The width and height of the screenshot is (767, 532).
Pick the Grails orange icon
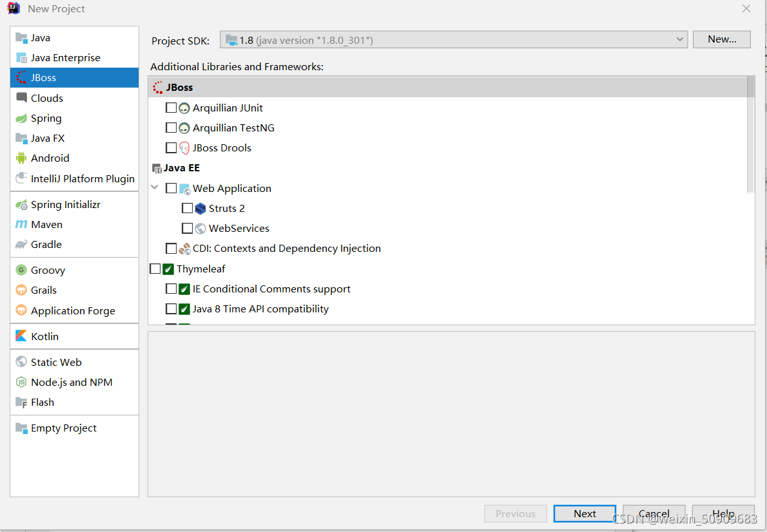tap(21, 290)
